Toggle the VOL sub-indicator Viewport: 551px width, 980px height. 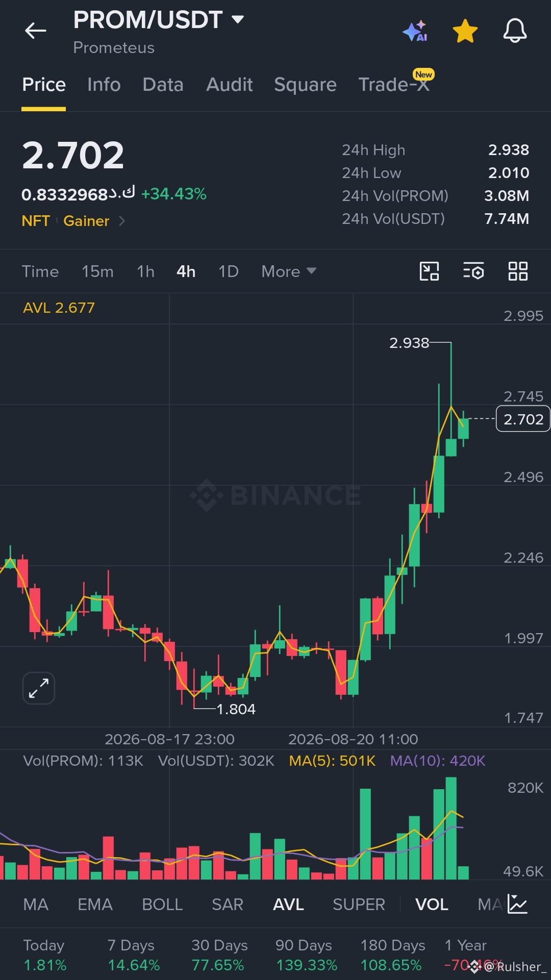tap(432, 904)
